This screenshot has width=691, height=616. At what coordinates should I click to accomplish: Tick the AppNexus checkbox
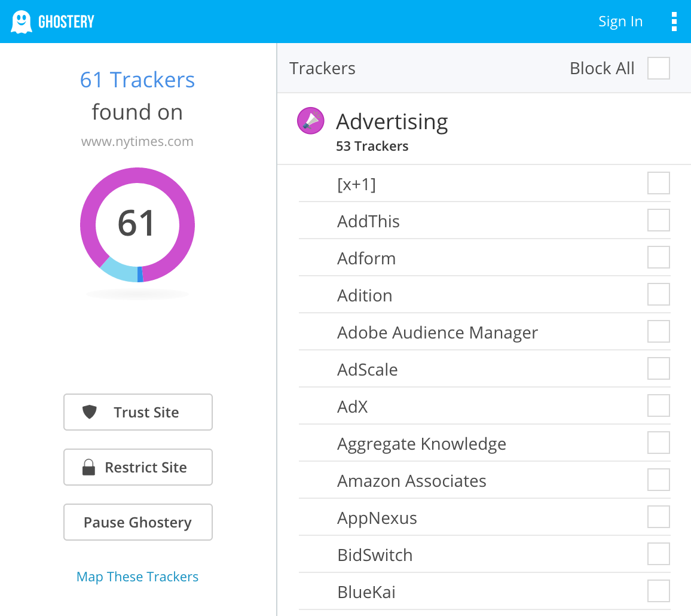point(658,516)
